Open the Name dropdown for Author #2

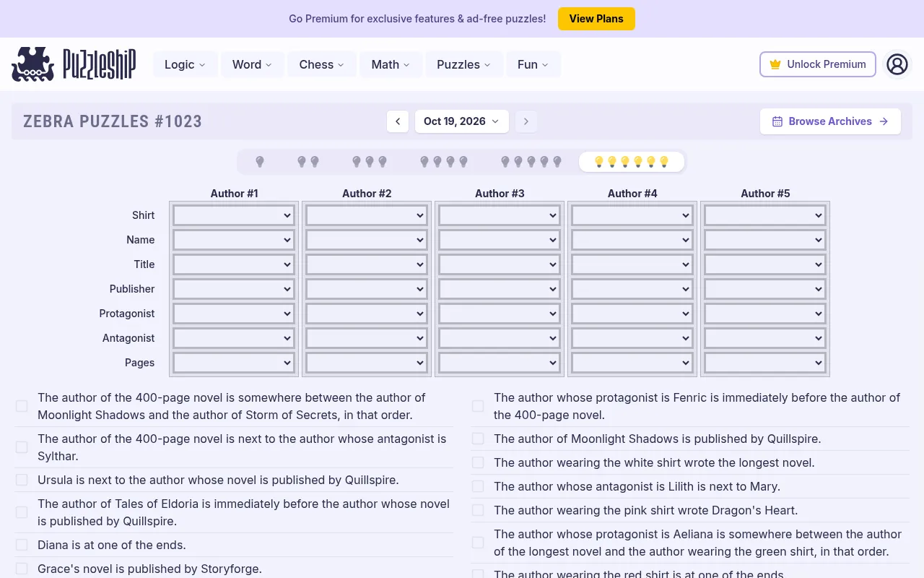pyautogui.click(x=367, y=240)
